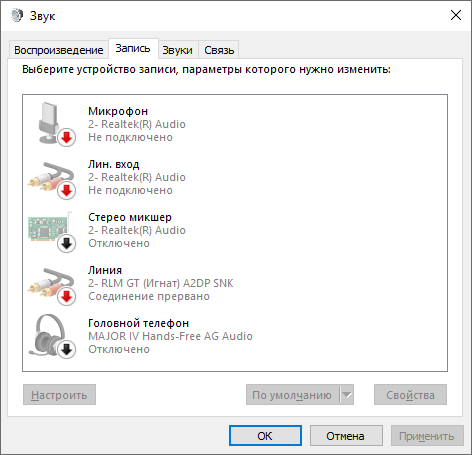
Task: Click the red arrow badge on Микрофон
Action: pyautogui.click(x=67, y=137)
